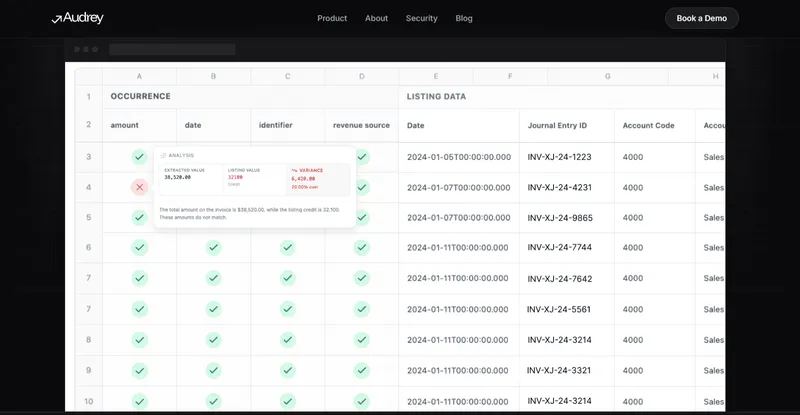Screen dimensions: 800x415
Task: Click the amount checkmark in row 3
Action: [139, 157]
